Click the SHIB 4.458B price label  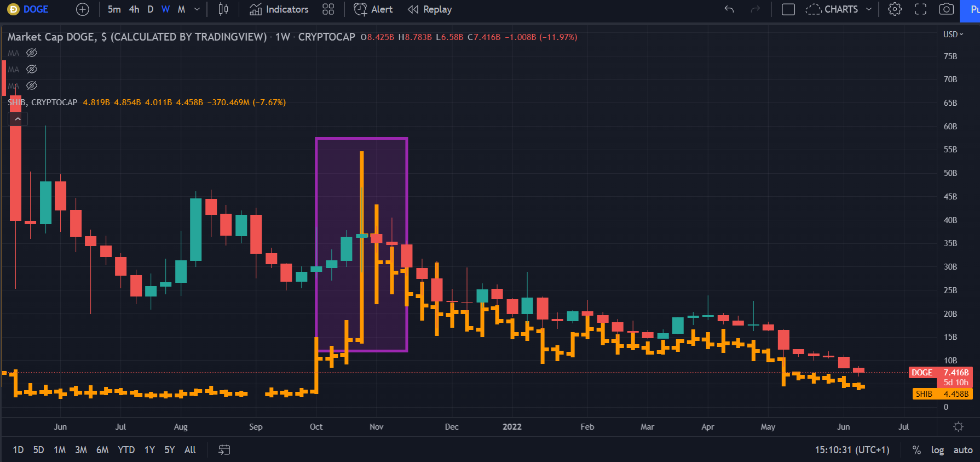[942, 393]
